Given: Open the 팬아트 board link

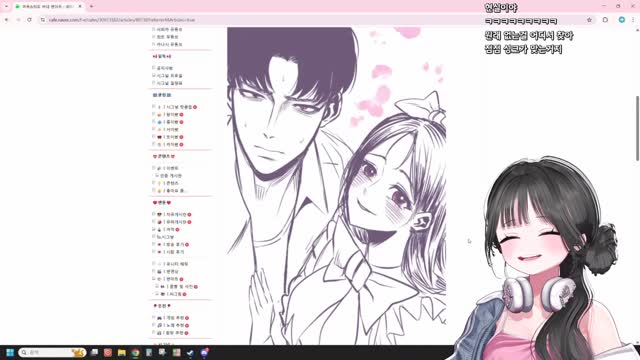Looking at the screenshot, I should (x=171, y=279).
